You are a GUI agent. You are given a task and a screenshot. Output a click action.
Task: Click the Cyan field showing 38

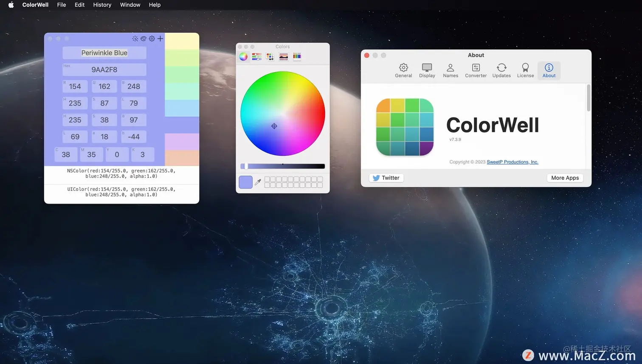pos(66,154)
